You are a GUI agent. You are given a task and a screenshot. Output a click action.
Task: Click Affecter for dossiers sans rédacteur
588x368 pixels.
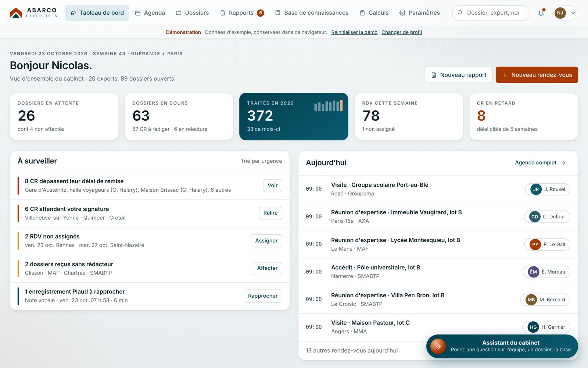[268, 268]
